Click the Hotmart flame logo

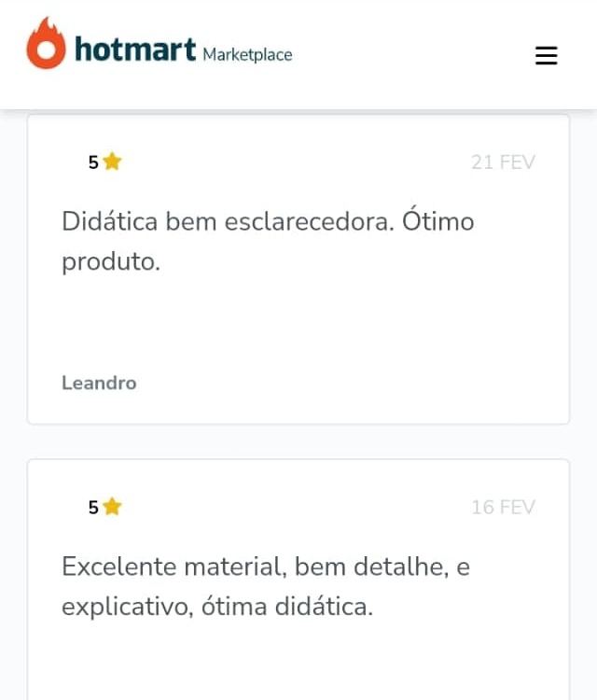46,43
